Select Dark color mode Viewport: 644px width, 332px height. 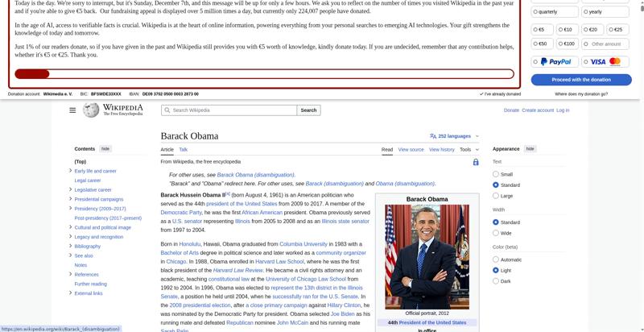click(x=496, y=281)
